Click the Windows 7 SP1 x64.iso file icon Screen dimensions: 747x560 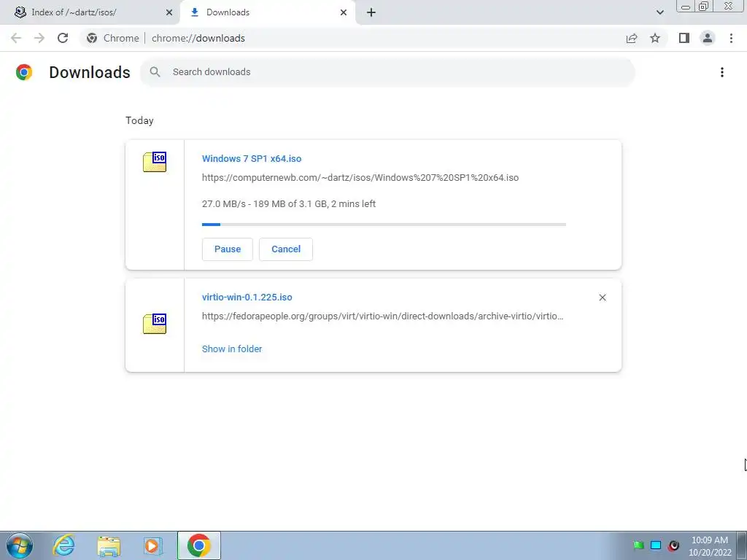[155, 162]
